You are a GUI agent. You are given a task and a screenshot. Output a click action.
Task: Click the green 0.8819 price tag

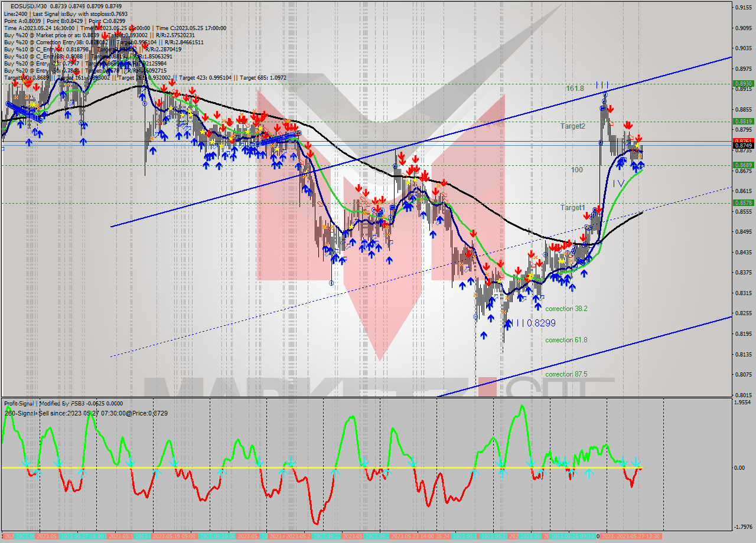coord(743,121)
